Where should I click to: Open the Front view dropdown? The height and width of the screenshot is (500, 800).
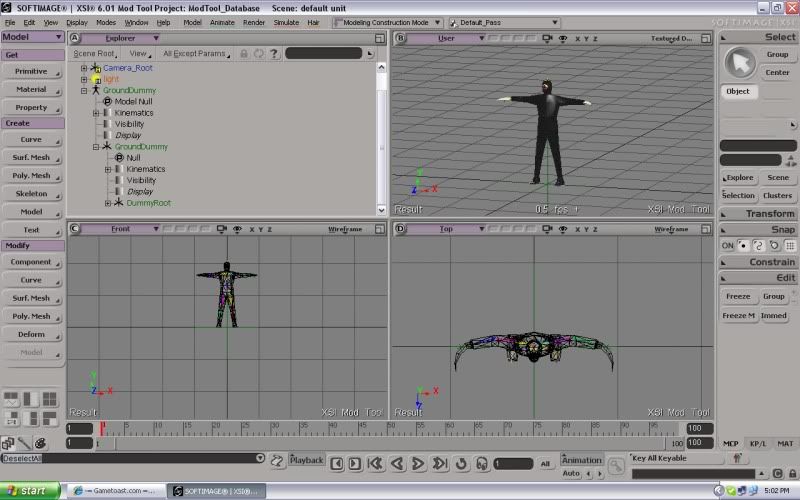click(x=121, y=229)
